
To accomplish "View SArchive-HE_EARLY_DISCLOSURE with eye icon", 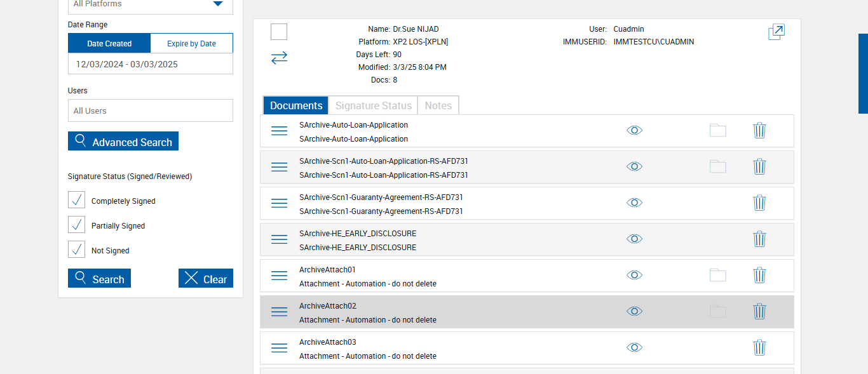I will [x=634, y=239].
